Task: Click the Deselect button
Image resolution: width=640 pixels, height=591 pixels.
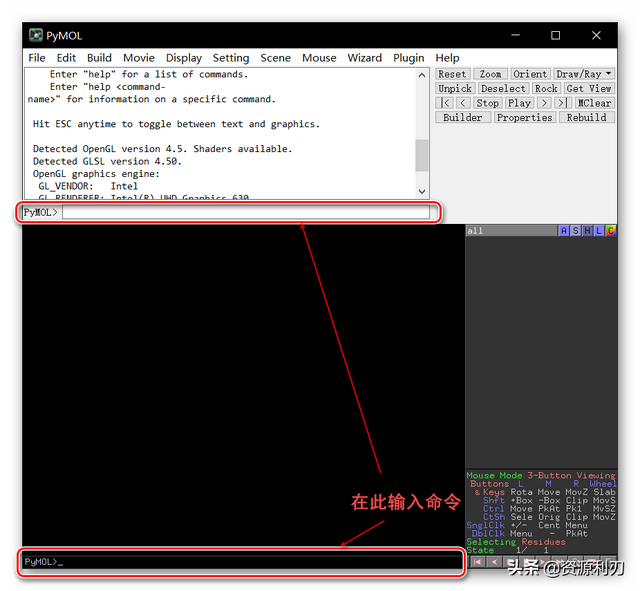Action: 503,89
